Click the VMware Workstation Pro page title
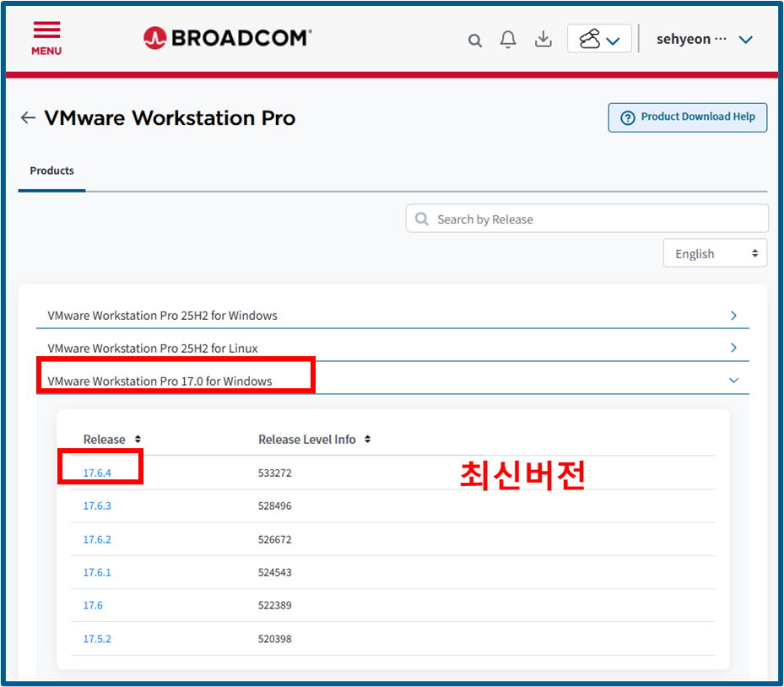 (x=170, y=118)
